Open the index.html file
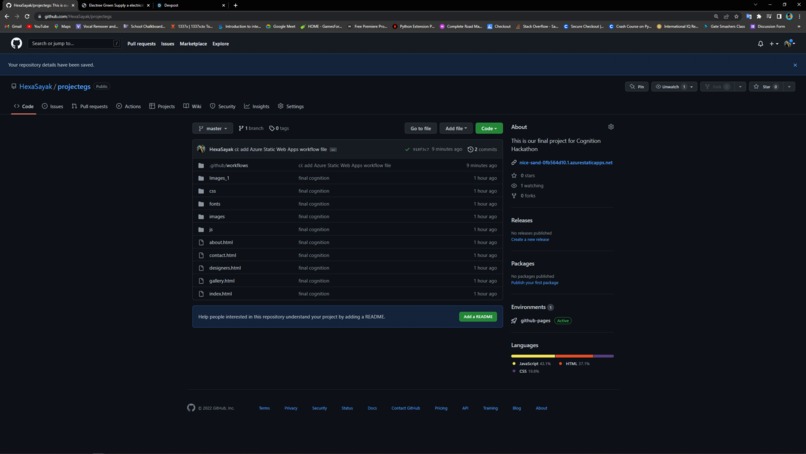806x454 pixels. (x=221, y=294)
